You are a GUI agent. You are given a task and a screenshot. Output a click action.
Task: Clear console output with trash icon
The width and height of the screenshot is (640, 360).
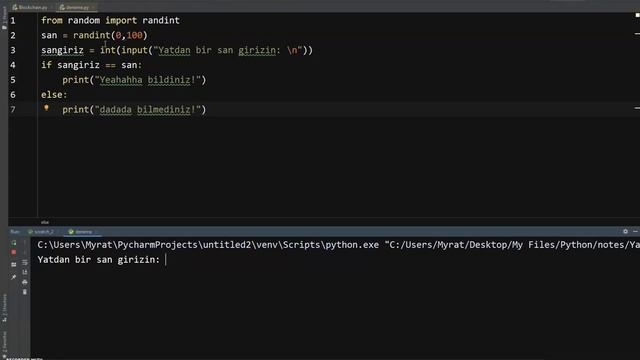(25, 292)
